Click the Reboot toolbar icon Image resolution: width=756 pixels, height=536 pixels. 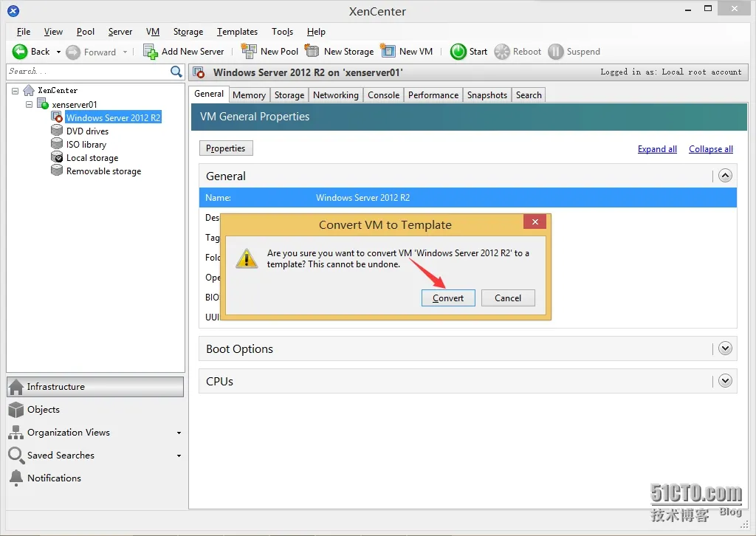coord(502,52)
